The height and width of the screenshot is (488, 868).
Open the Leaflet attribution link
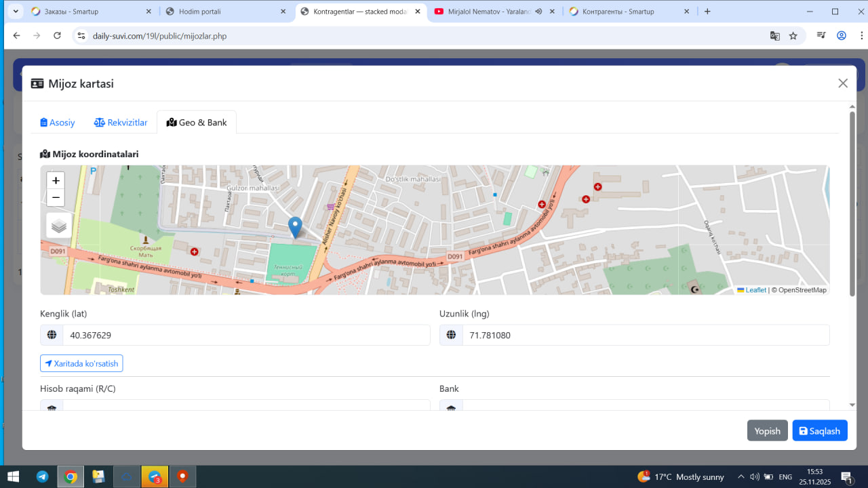pos(755,290)
